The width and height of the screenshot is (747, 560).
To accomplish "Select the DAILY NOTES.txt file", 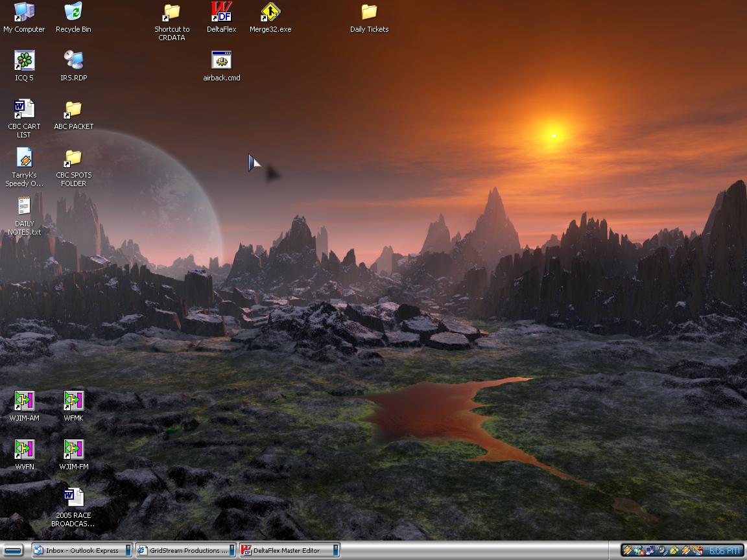I will [x=24, y=207].
